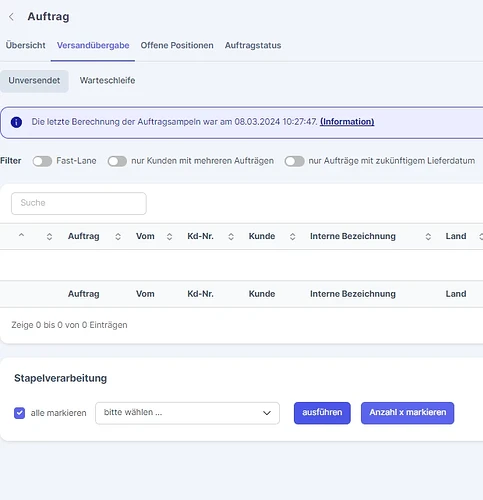The width and height of the screenshot is (483, 500).
Task: Click into the Suche input field
Action: pos(79,203)
